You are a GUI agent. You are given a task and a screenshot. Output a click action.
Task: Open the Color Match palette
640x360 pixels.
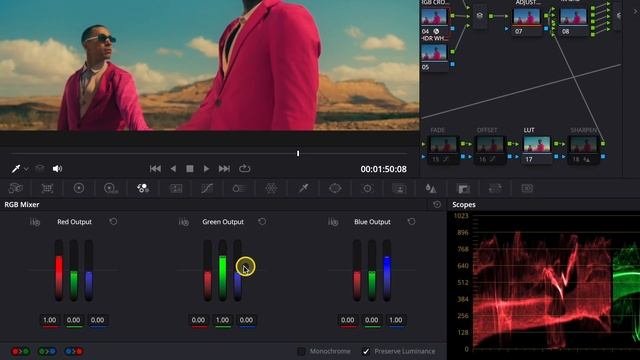47,188
